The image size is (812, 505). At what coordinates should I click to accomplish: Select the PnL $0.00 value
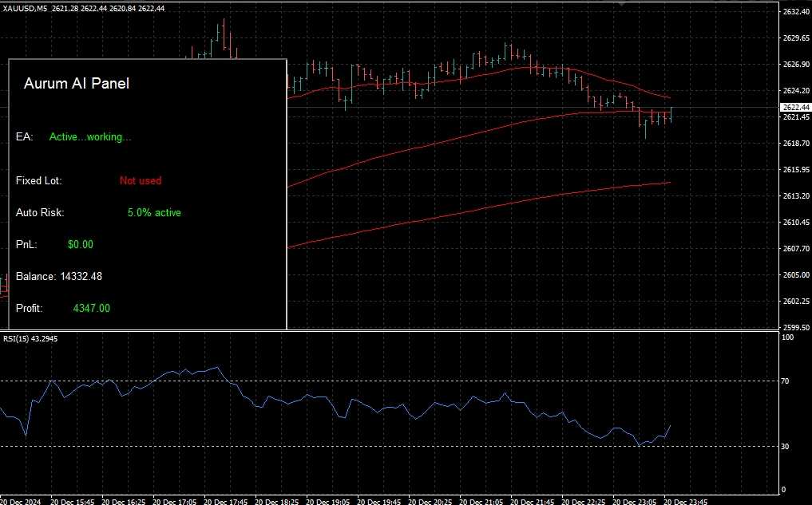coord(81,245)
